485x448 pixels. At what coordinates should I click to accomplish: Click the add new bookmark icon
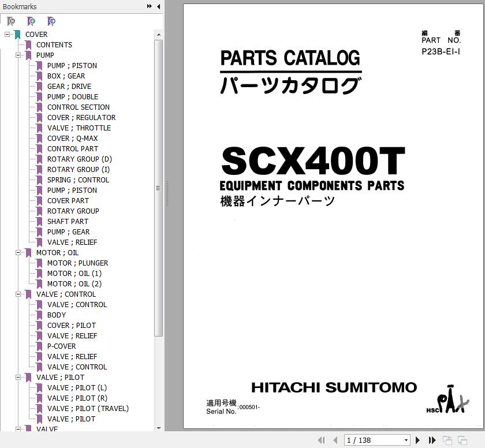[31, 21]
